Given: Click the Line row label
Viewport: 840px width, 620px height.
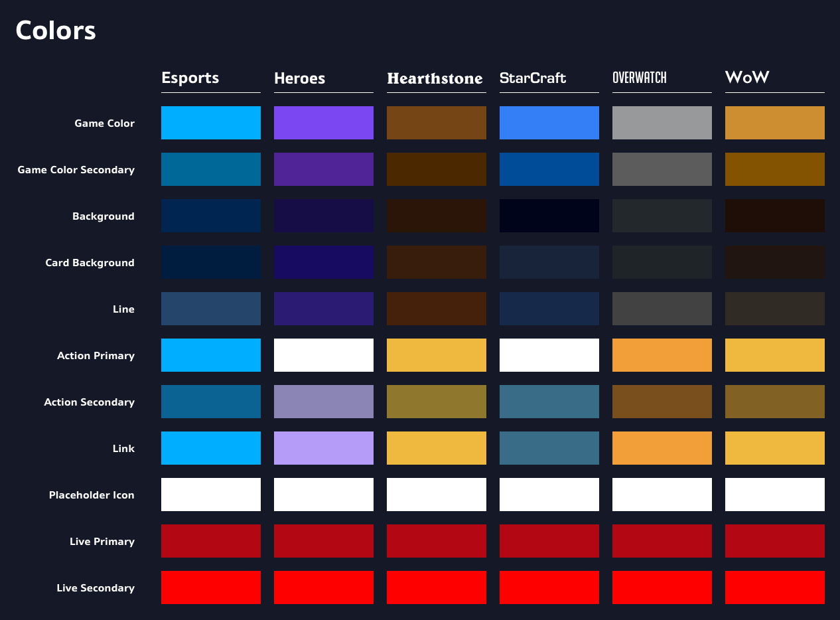Looking at the screenshot, I should coord(123,309).
